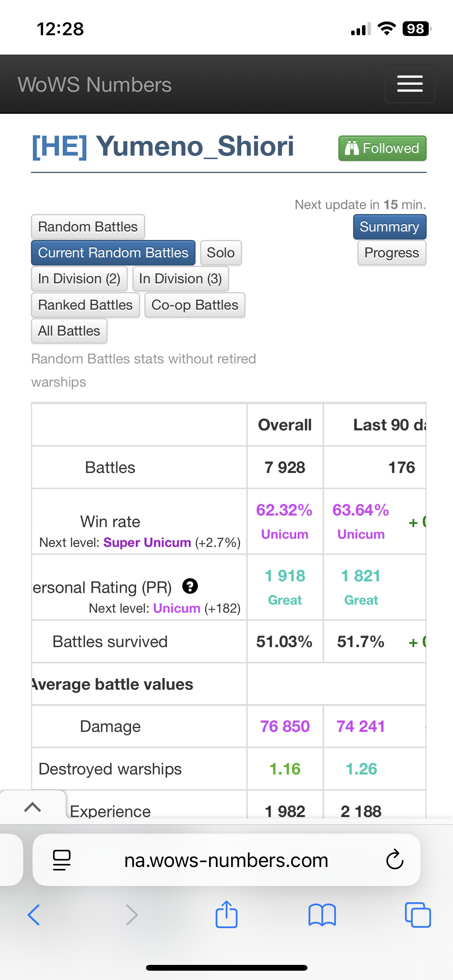Open the WoWS Numbers home link
This screenshot has width=453, height=980.
click(x=94, y=84)
